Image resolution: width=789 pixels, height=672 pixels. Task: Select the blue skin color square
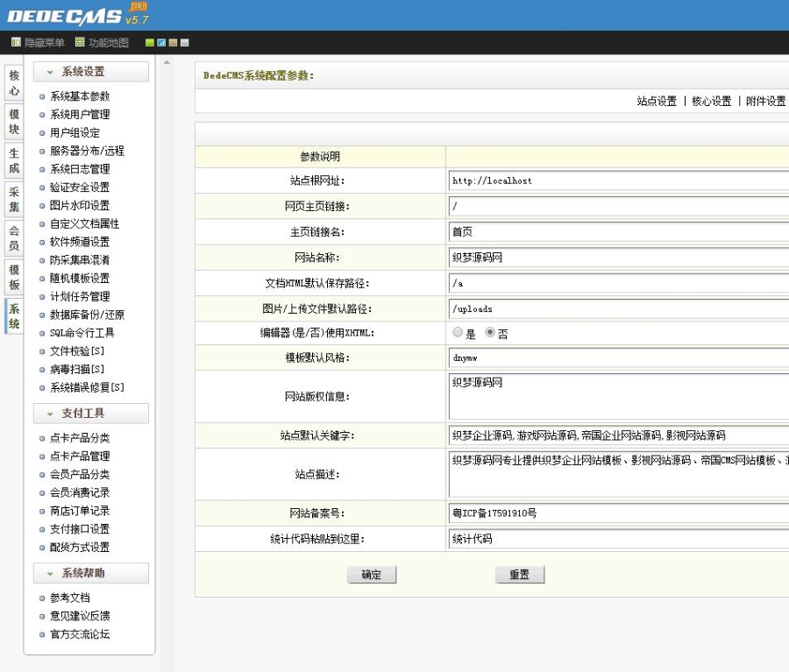click(x=161, y=43)
